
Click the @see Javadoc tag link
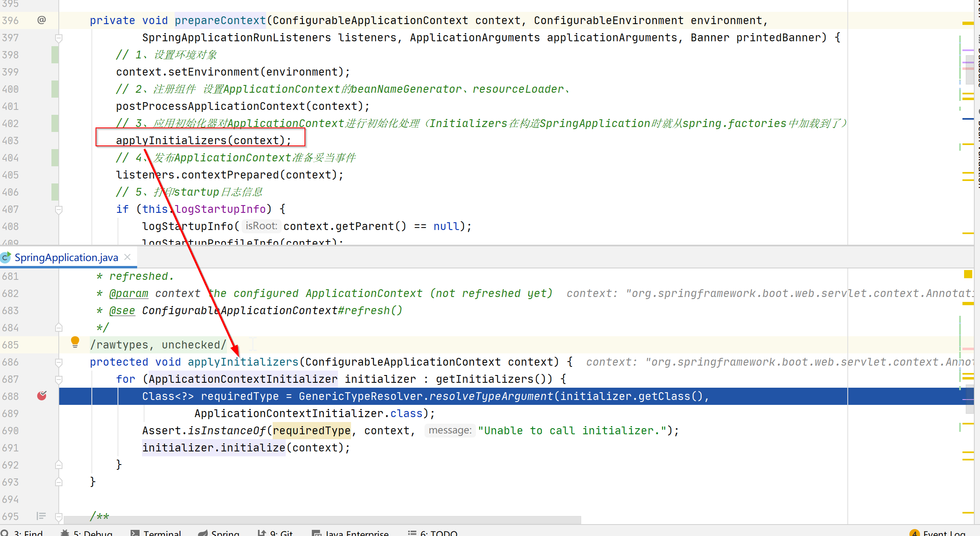point(122,310)
